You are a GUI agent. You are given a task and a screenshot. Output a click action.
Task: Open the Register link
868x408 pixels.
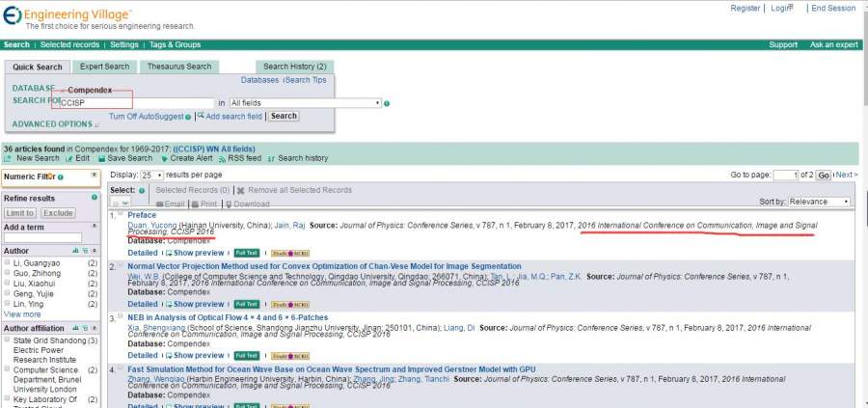pyautogui.click(x=746, y=9)
